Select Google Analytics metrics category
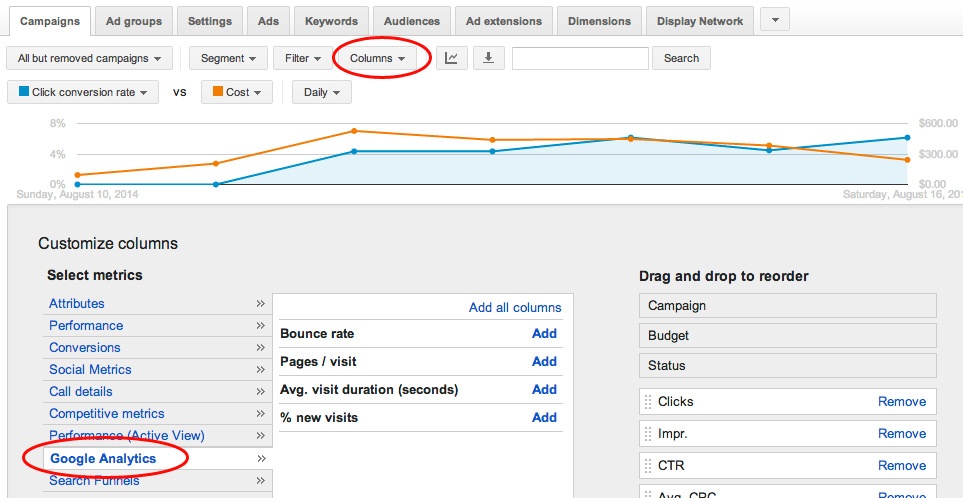963x498 pixels. point(103,459)
